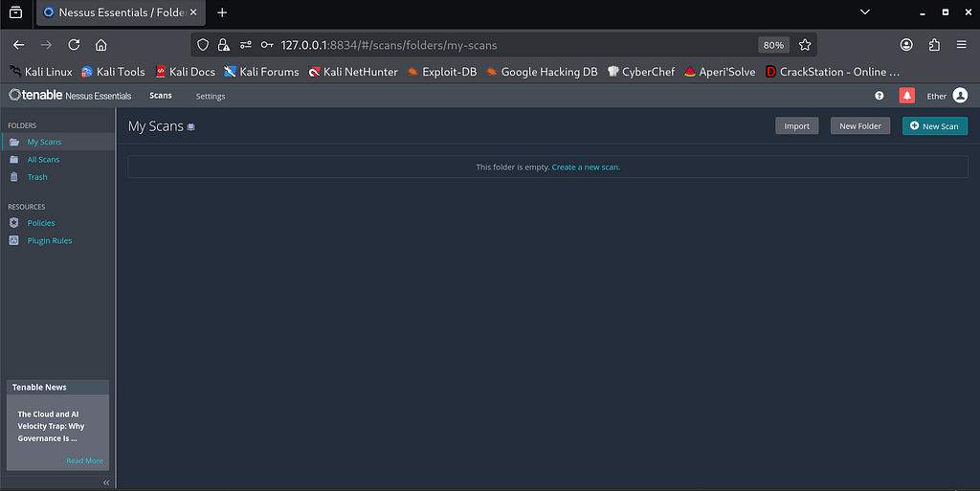Expand the list all tabs chevron
980x491 pixels.
(865, 11)
